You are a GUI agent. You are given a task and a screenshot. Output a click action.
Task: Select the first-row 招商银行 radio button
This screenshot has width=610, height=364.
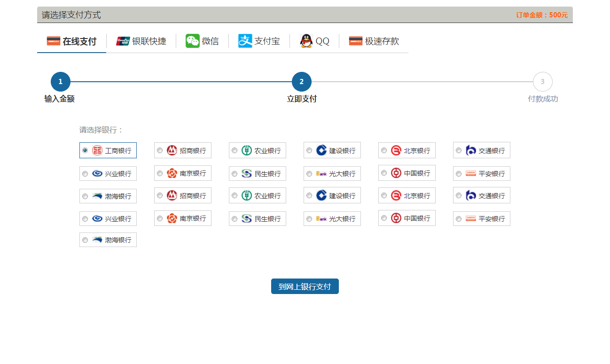[x=160, y=150]
